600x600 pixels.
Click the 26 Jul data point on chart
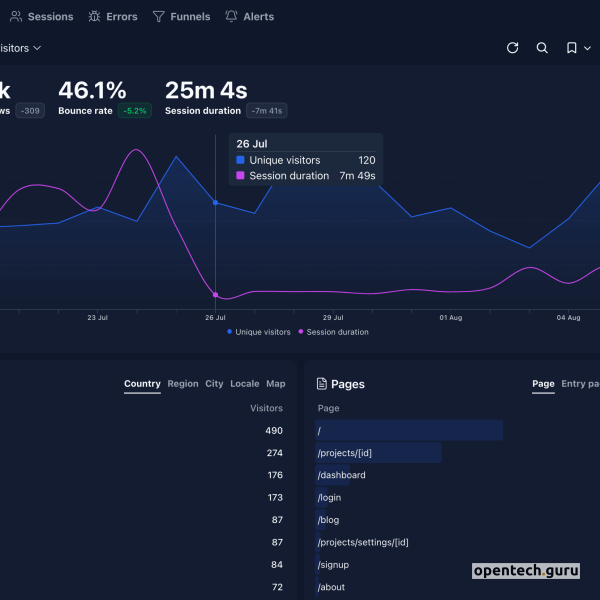click(215, 202)
